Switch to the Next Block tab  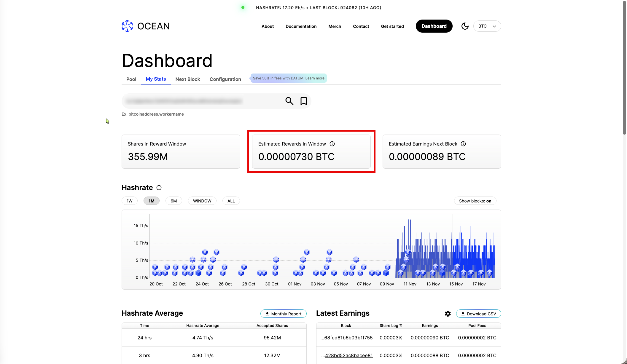187,79
